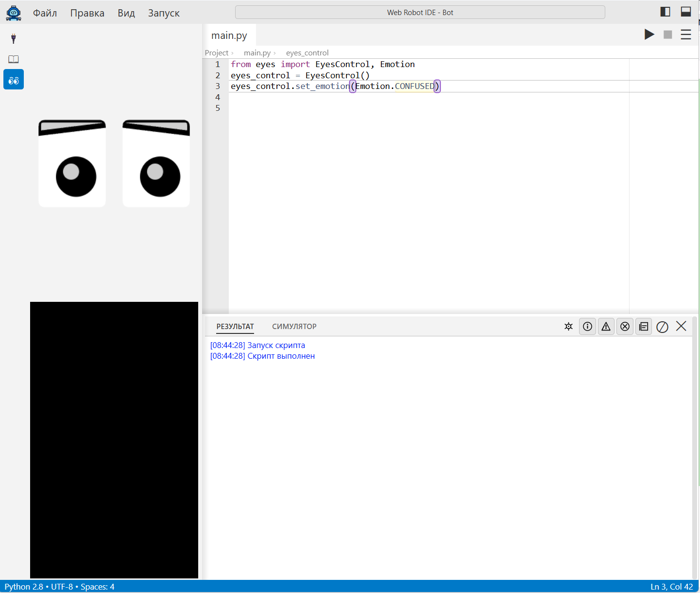Switch to the СИМУЛЯТОР tab

coord(294,327)
